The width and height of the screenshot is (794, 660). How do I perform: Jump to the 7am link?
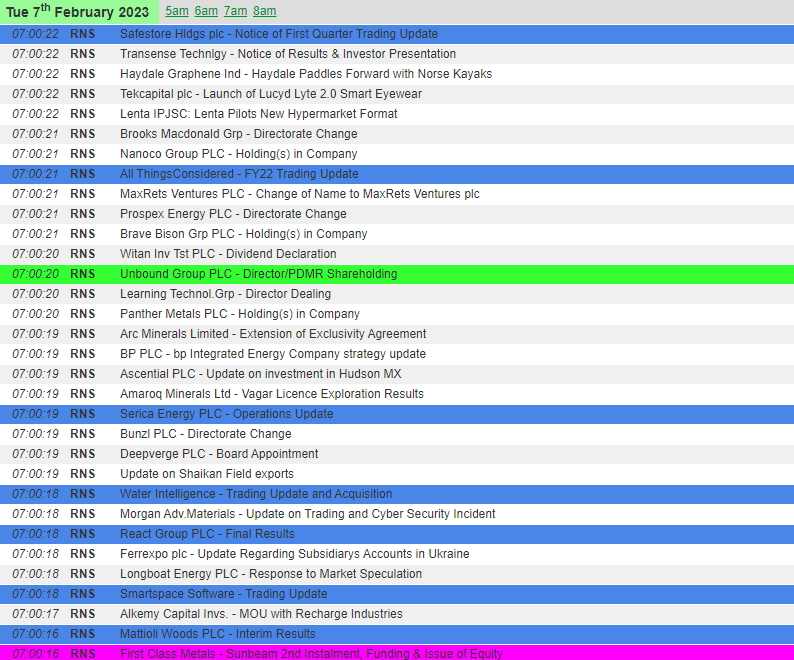coord(235,11)
